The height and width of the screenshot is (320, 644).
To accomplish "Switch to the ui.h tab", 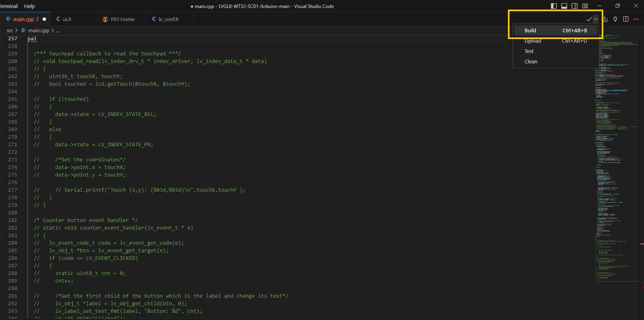I will 67,19.
